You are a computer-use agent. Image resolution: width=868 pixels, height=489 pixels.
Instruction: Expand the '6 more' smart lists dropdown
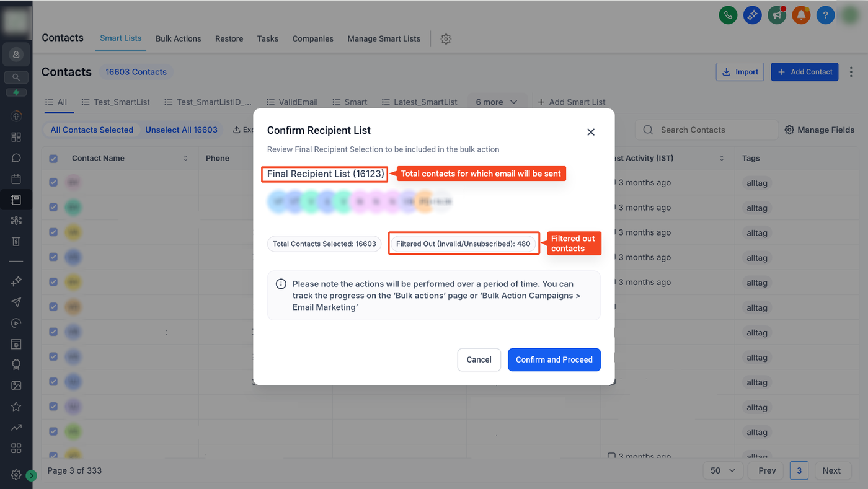coord(497,102)
